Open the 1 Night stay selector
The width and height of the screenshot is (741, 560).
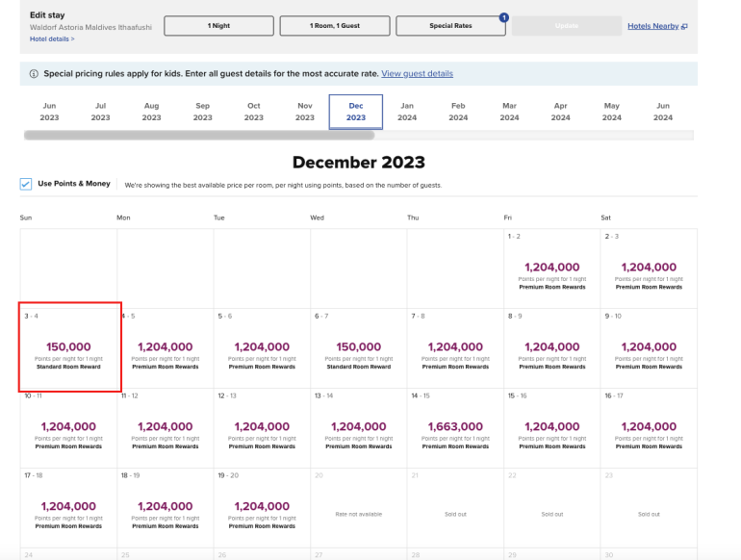pyautogui.click(x=217, y=26)
